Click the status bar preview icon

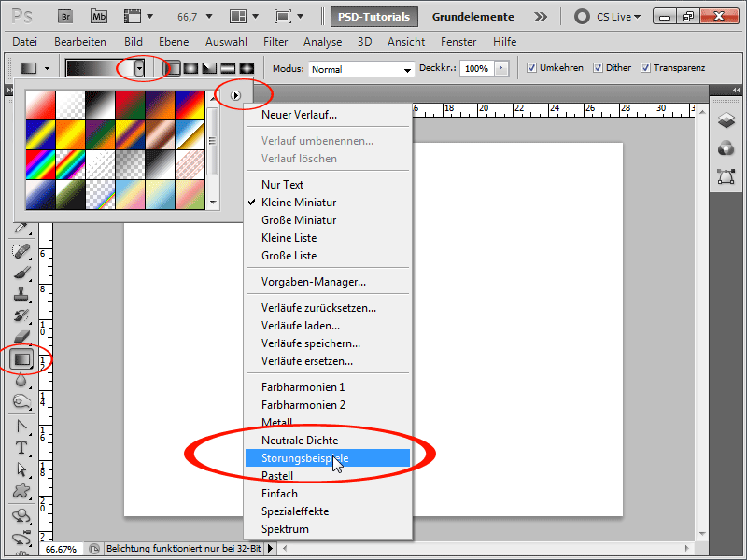pos(94,549)
